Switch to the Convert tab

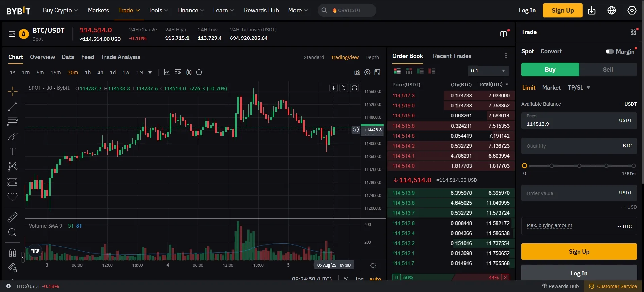tap(551, 51)
